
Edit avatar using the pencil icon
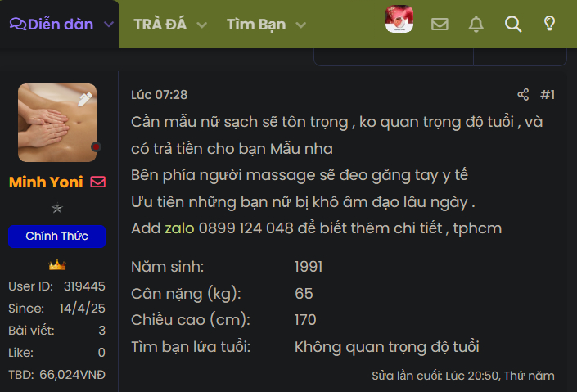[85, 99]
